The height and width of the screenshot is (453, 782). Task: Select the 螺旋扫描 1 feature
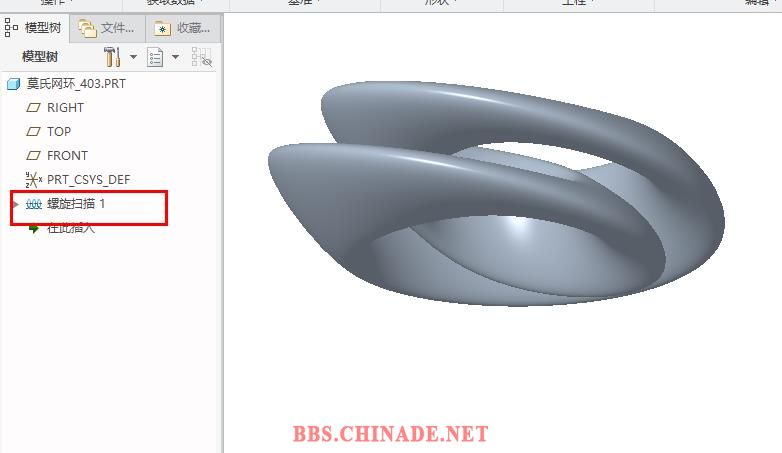[x=76, y=204]
